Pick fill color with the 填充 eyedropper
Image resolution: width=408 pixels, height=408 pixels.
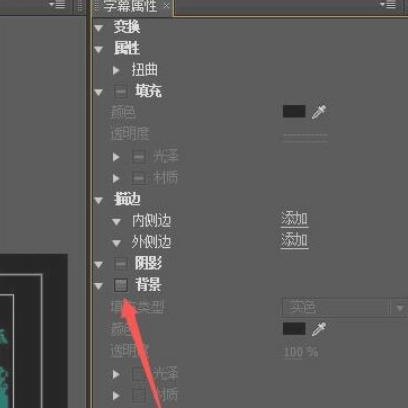(x=319, y=112)
